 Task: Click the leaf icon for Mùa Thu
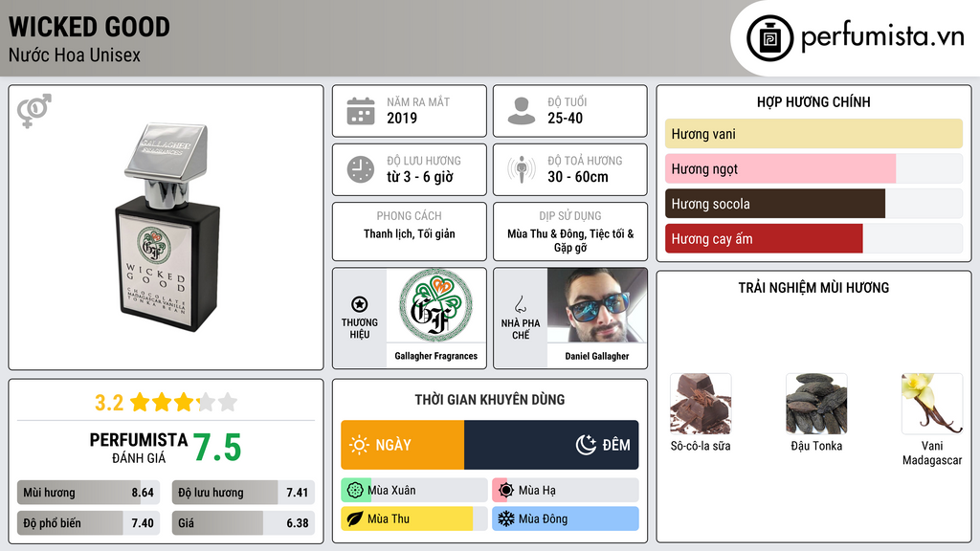(x=355, y=519)
